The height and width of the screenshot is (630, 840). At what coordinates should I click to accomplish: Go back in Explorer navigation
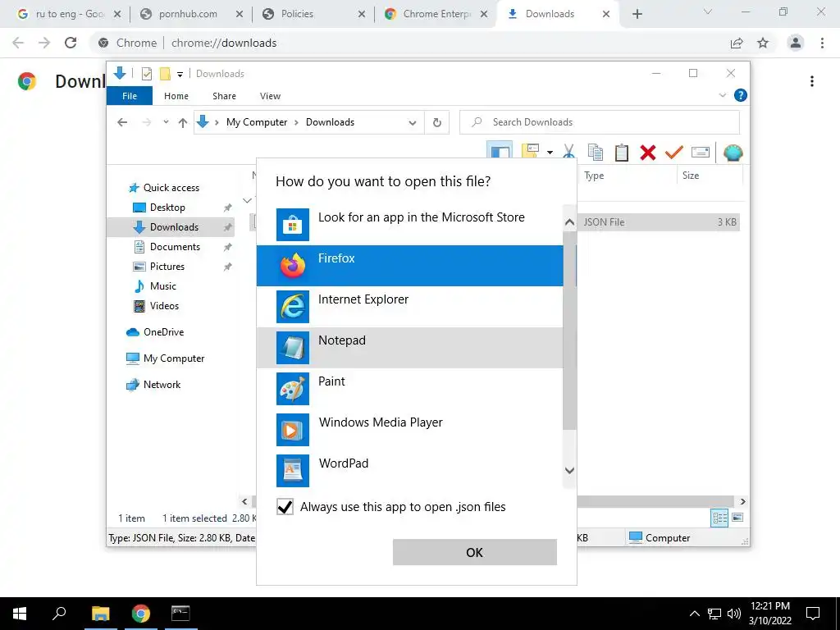(x=122, y=123)
